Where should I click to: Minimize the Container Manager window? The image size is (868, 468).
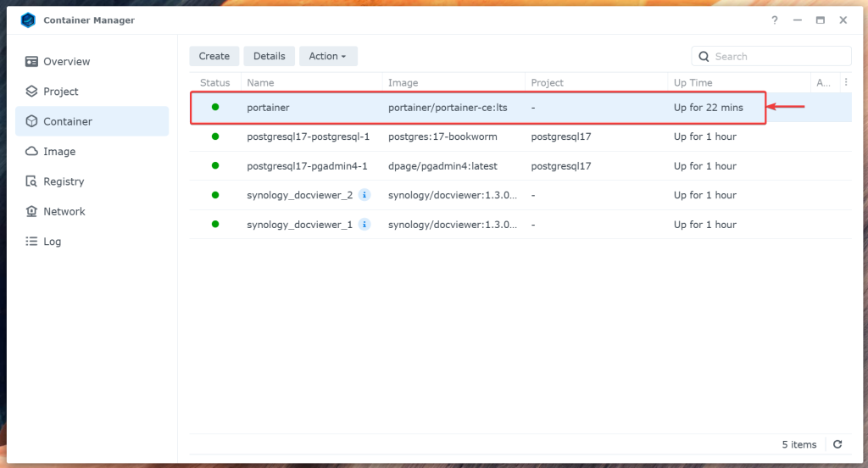coord(797,20)
